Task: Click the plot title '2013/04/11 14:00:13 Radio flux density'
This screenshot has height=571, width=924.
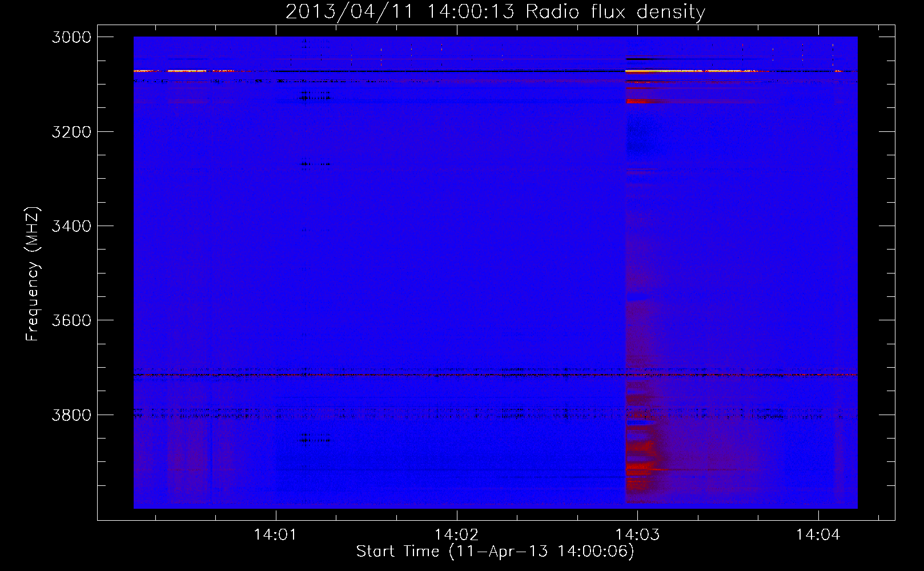Action: 495,11
